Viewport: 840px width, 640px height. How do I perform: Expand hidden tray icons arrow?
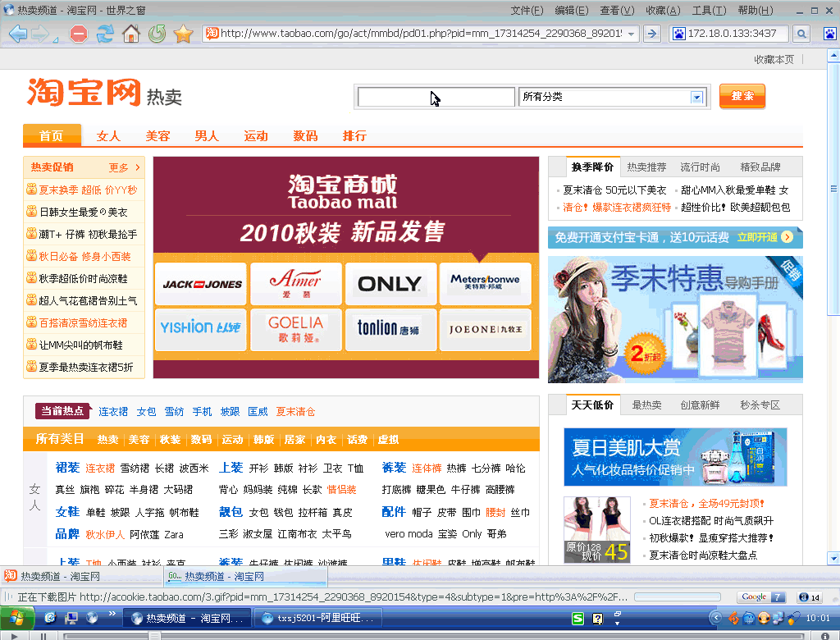point(715,618)
